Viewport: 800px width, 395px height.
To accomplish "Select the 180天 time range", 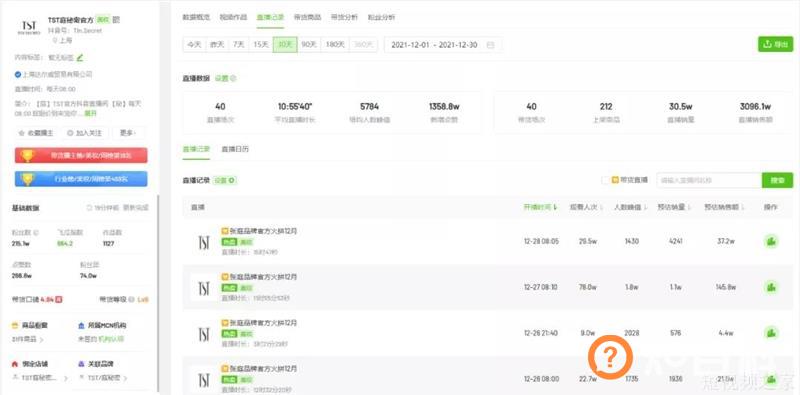I will [x=335, y=45].
